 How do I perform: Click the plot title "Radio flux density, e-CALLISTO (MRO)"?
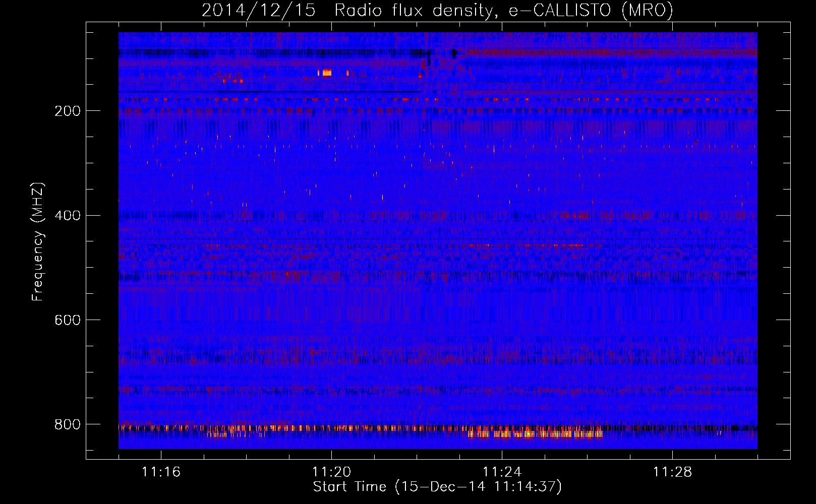pyautogui.click(x=504, y=10)
